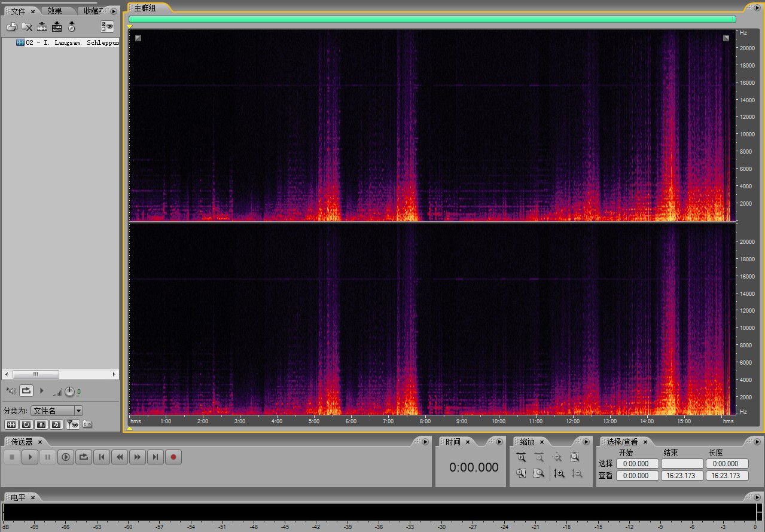
Task: Open the 时间 panel flyout menu arrow
Action: [x=499, y=442]
